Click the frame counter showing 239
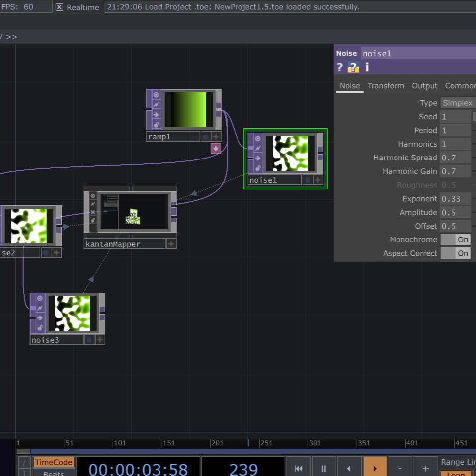Viewport: 476px width, 476px height. pyautogui.click(x=243, y=469)
